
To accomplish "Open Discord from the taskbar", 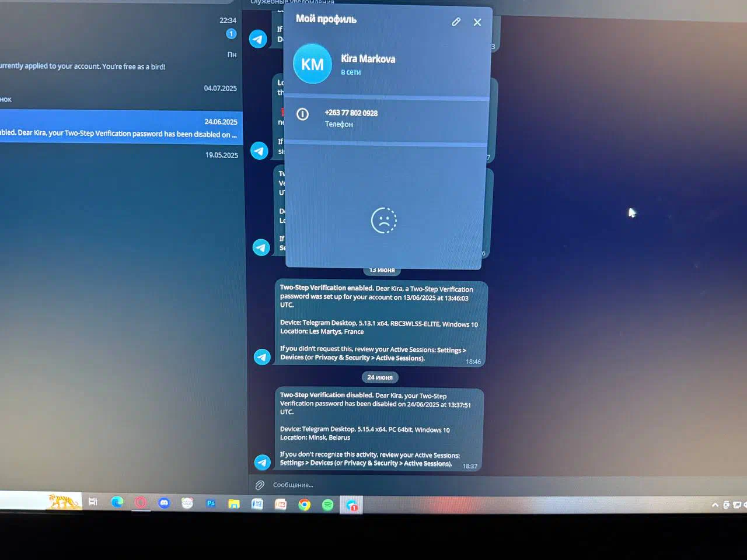I will (164, 503).
